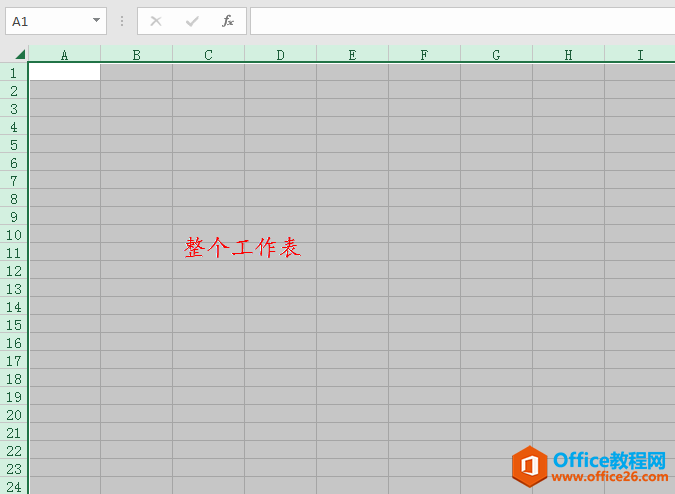The height and width of the screenshot is (494, 675).
Task: Select row 19 header
Action: tap(14, 397)
